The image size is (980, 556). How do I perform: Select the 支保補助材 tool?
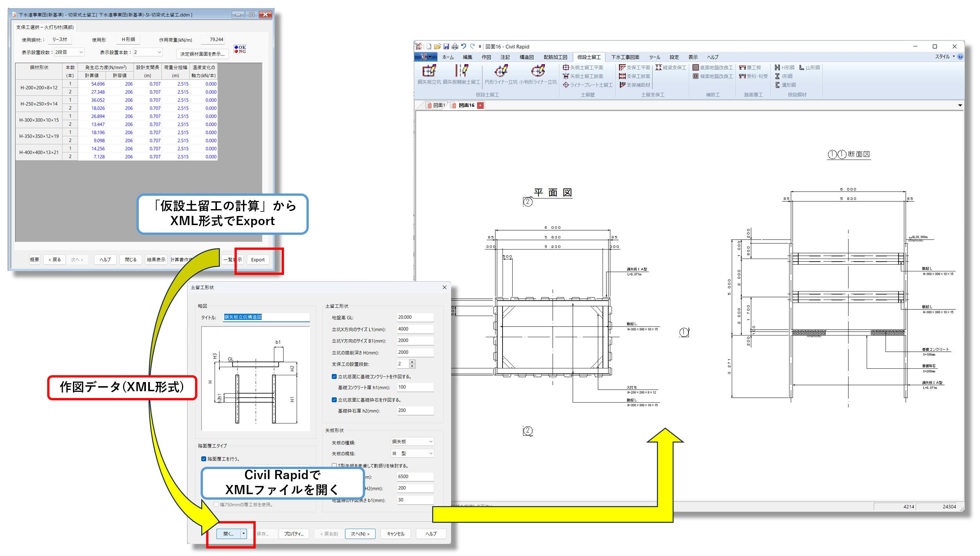click(x=634, y=85)
